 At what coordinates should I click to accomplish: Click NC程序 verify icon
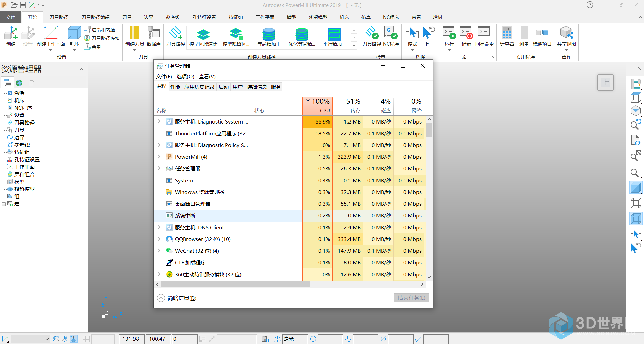click(x=391, y=37)
